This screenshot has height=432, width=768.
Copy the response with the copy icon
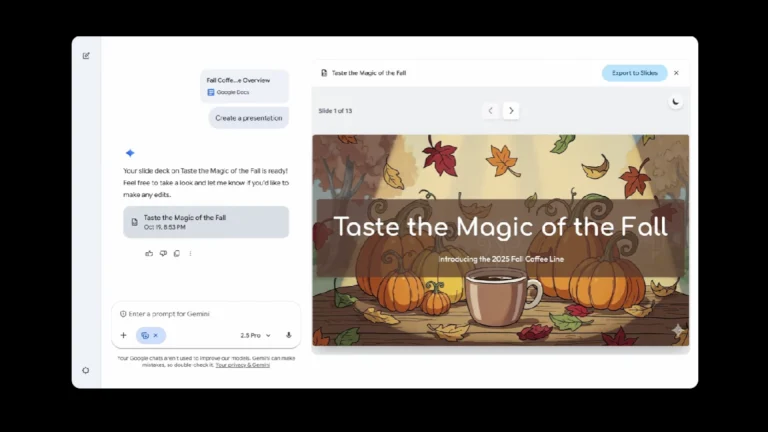click(177, 253)
